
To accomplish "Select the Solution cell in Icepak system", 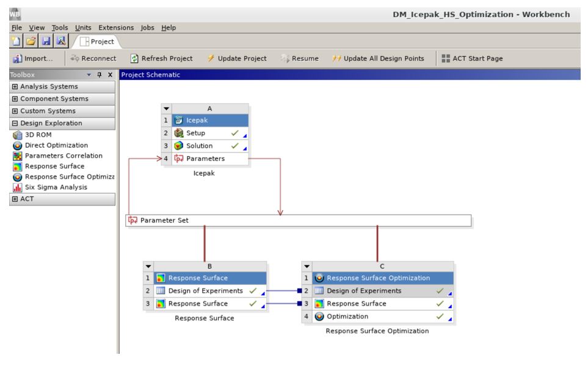I will [210, 146].
